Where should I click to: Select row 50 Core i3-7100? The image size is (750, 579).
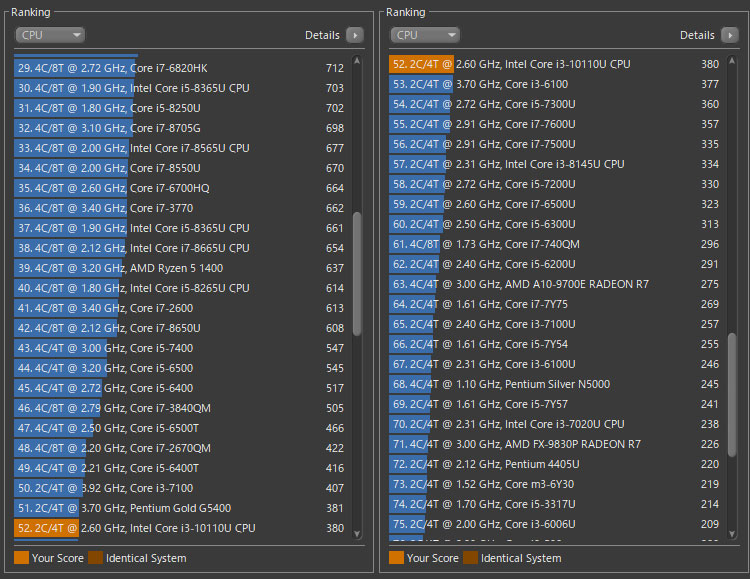(x=182, y=488)
